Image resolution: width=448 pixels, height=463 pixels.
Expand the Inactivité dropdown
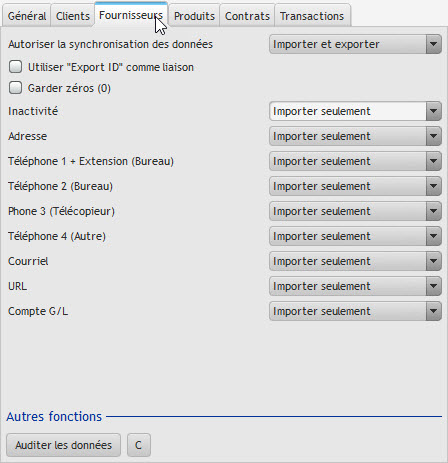point(355,111)
